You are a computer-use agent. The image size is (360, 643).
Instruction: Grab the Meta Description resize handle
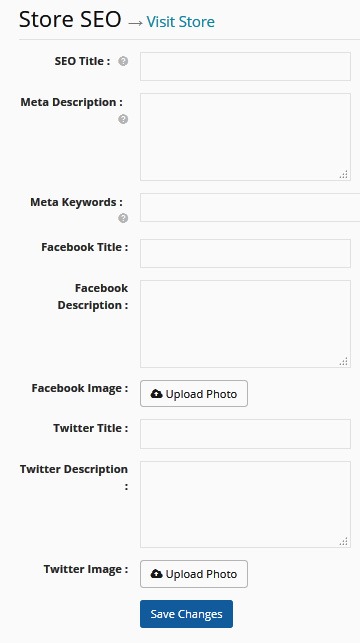344,174
